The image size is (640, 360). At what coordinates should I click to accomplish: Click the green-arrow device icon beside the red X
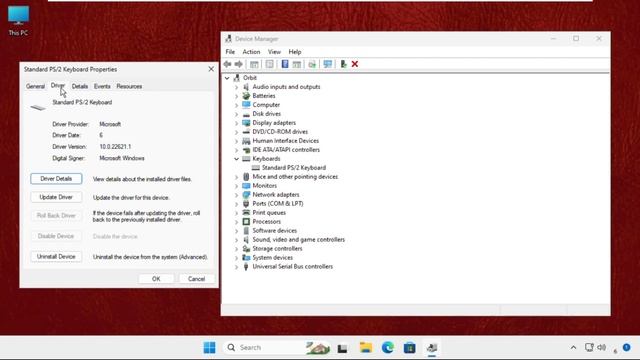tap(343, 64)
